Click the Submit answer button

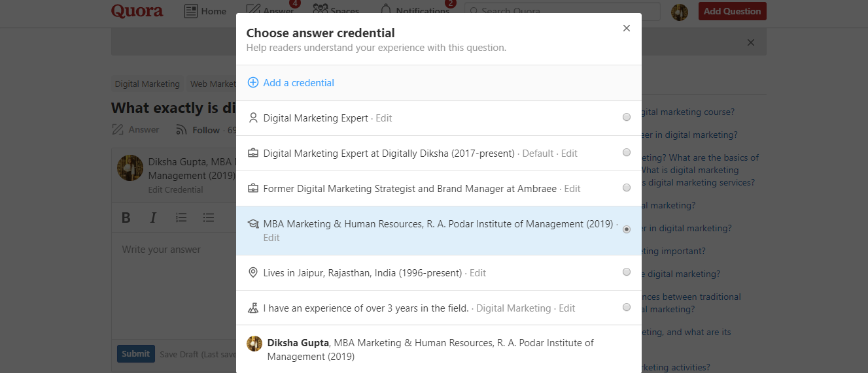pos(135,353)
